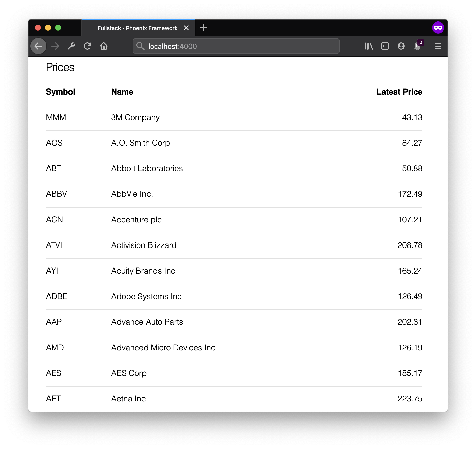This screenshot has width=476, height=449.
Task: Open developer tools wrench icon
Action: 71,46
